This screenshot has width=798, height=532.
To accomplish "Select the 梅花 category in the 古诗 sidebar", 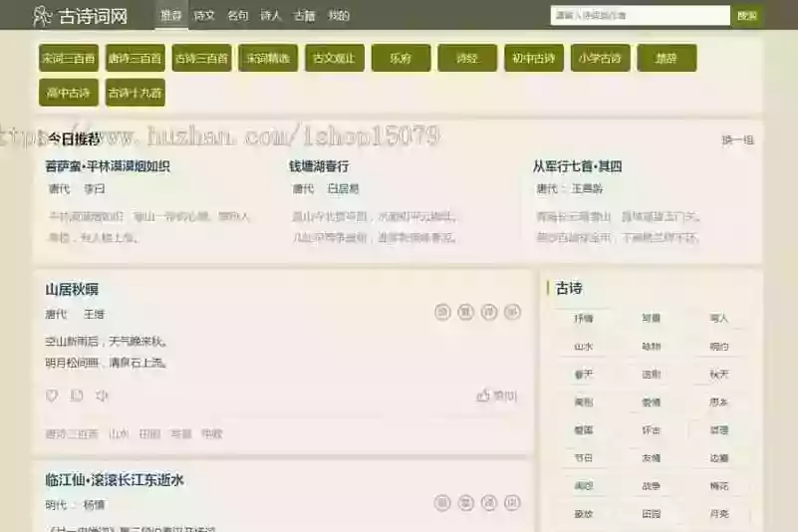I will [x=719, y=486].
